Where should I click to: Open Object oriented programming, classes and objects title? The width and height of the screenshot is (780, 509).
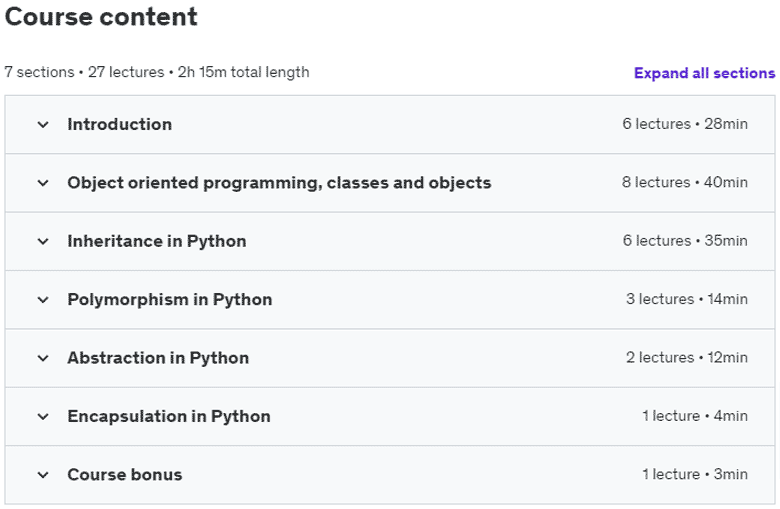(280, 183)
